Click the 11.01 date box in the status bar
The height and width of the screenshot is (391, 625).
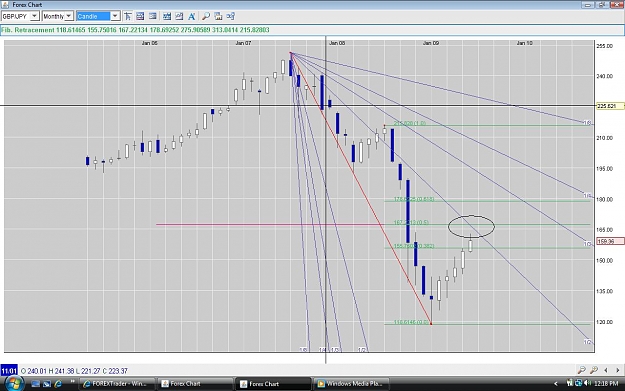pyautogui.click(x=9, y=371)
